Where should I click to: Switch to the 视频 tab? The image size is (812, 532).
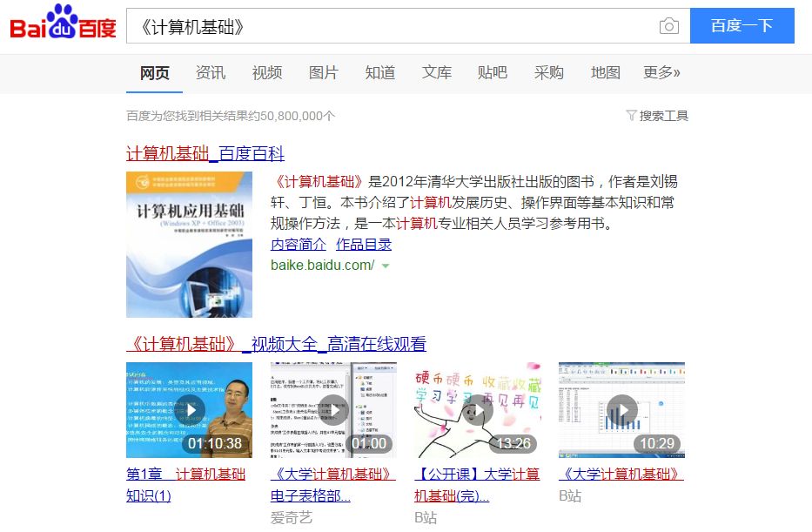[x=267, y=72]
